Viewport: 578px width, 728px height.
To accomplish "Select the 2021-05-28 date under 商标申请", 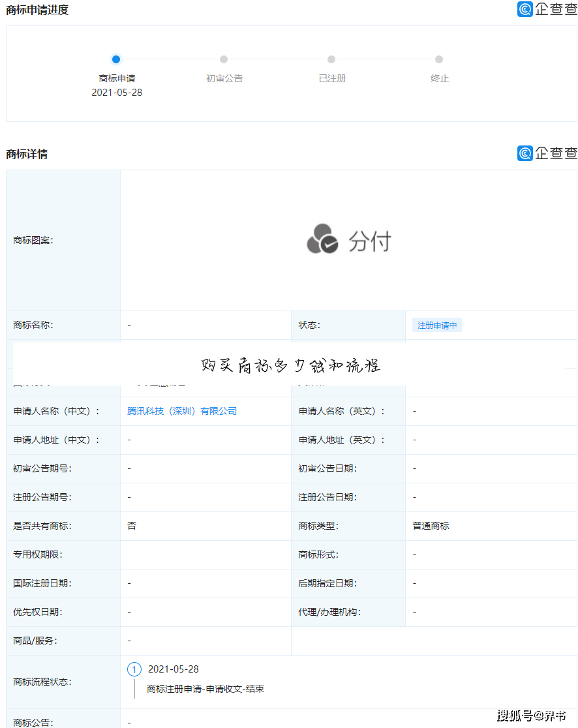I will 117,93.
